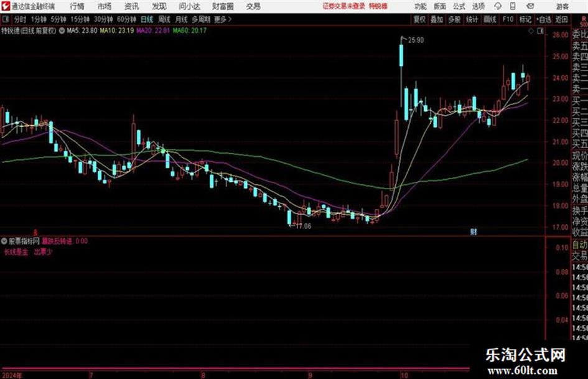Viewport: 588px width, 379px height.
Task: Click the customer service headset icon
Action: point(498,6)
